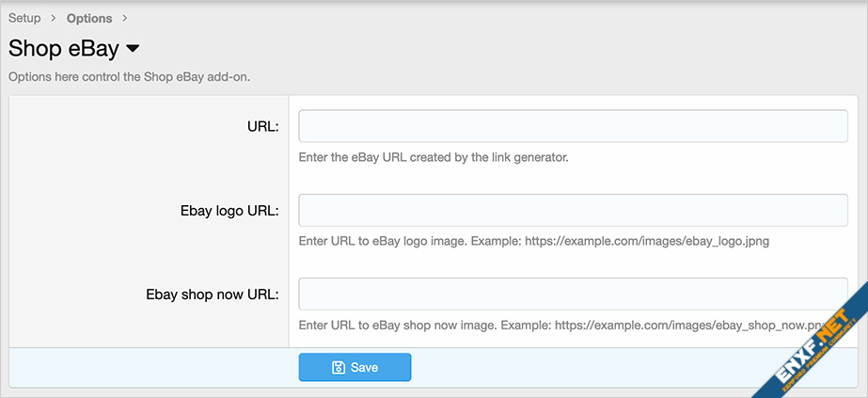Click the link generator hint under URL
The height and width of the screenshot is (398, 868).
434,157
